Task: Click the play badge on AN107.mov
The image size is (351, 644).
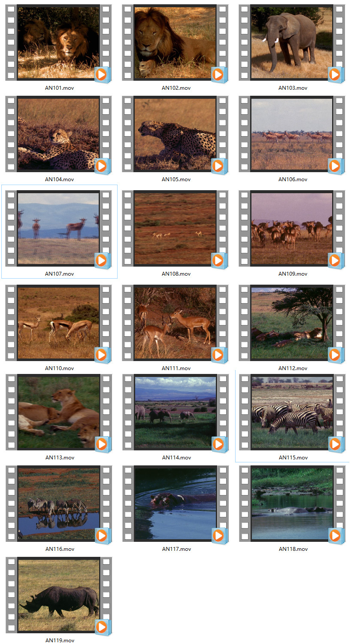Action: pyautogui.click(x=102, y=261)
